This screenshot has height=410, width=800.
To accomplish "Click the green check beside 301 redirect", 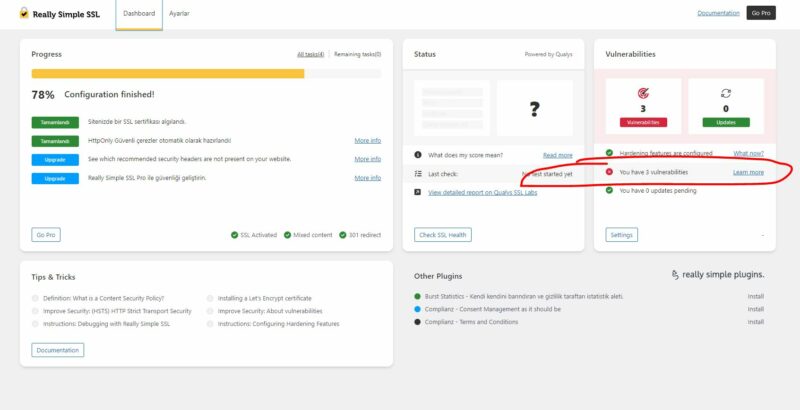I will point(344,235).
